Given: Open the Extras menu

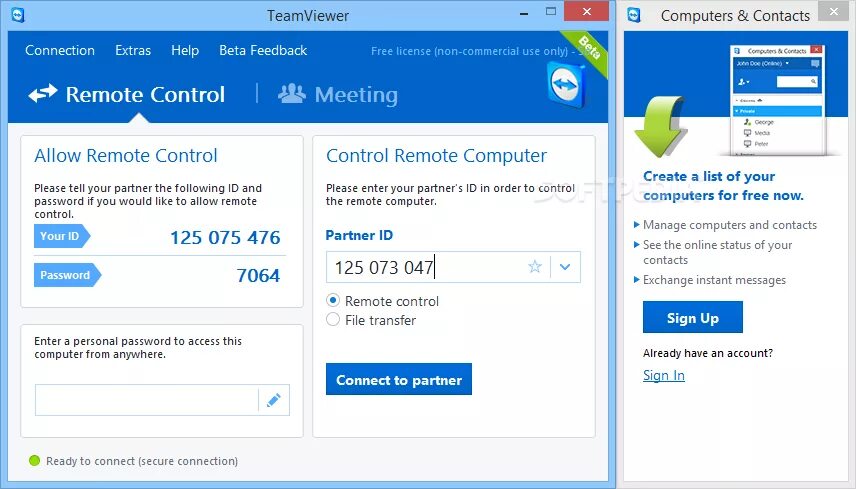Looking at the screenshot, I should pos(133,50).
